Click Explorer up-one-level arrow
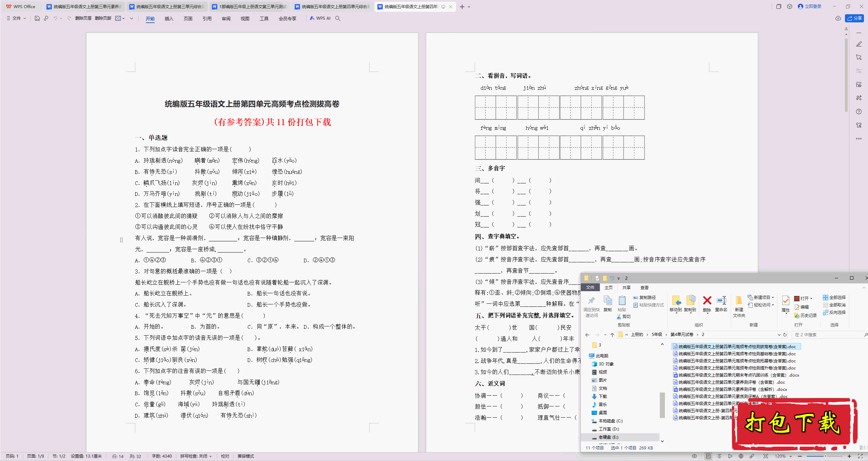The image size is (868, 461). pyautogui.click(x=612, y=335)
